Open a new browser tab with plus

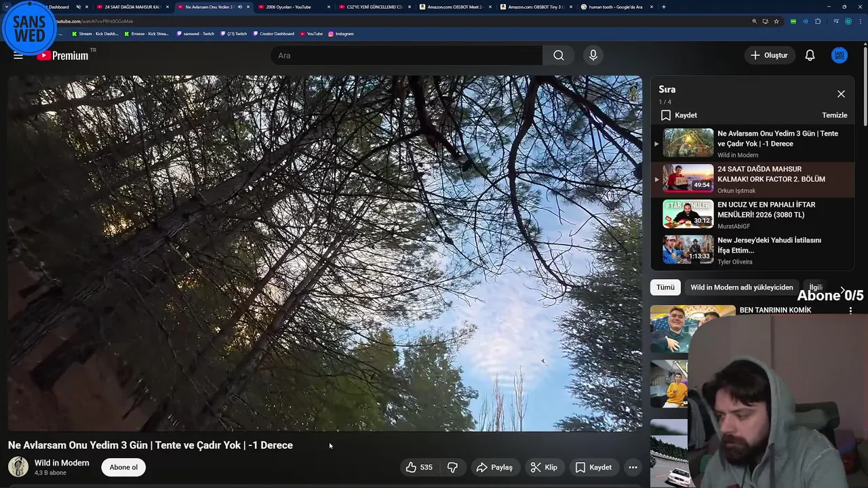click(663, 7)
